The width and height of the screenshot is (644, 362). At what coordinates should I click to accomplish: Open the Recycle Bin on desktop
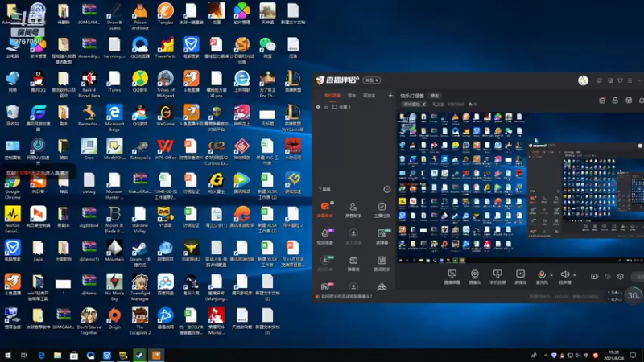[x=12, y=115]
